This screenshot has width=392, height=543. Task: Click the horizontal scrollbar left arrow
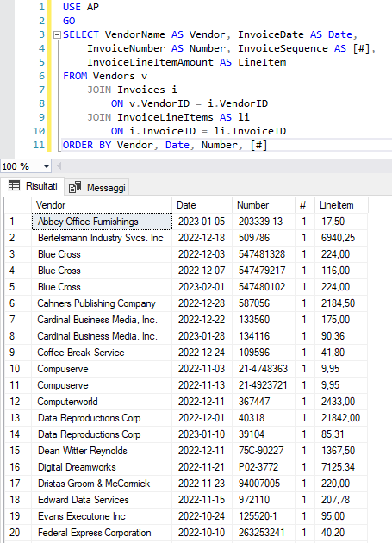[x=59, y=166]
